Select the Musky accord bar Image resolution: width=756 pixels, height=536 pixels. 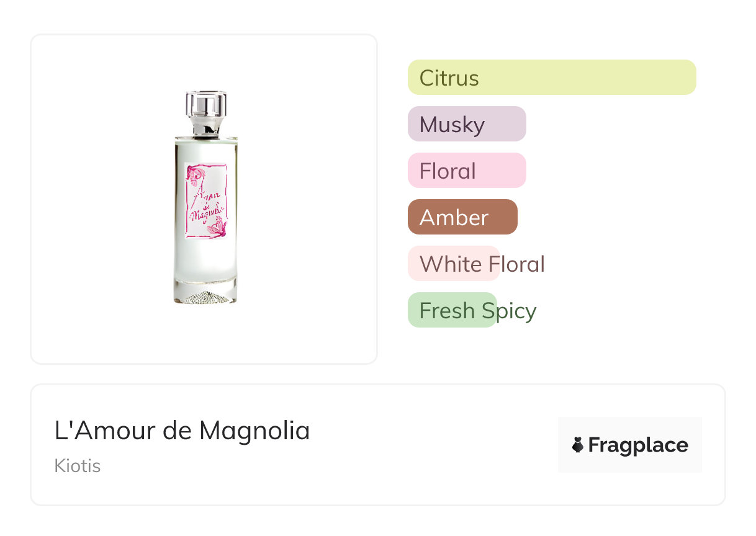(466, 124)
